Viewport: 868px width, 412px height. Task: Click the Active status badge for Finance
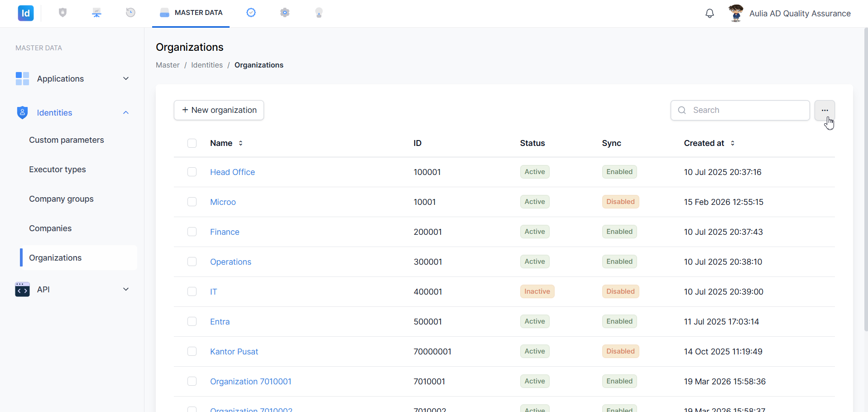pyautogui.click(x=535, y=232)
